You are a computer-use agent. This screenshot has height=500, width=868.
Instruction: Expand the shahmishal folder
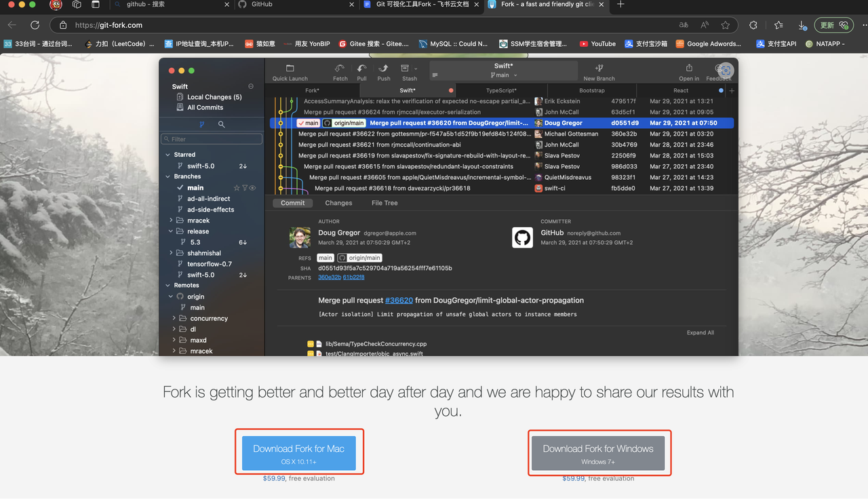tap(171, 253)
